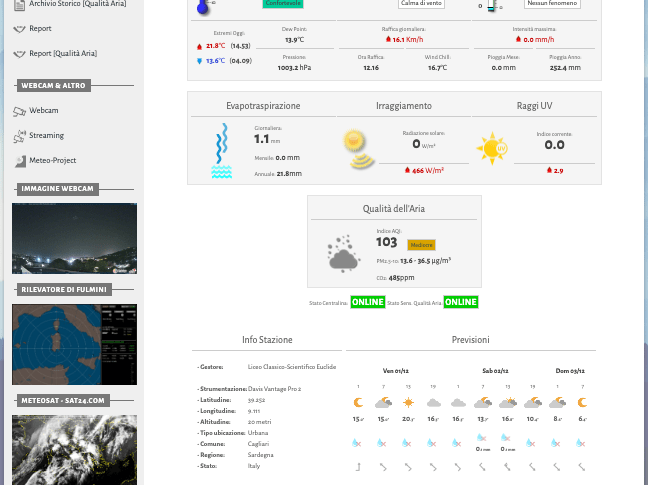Viewport: 648px width, 485px height.
Task: Open the Meteosat satellite image thumbnail
Action: (x=74, y=450)
